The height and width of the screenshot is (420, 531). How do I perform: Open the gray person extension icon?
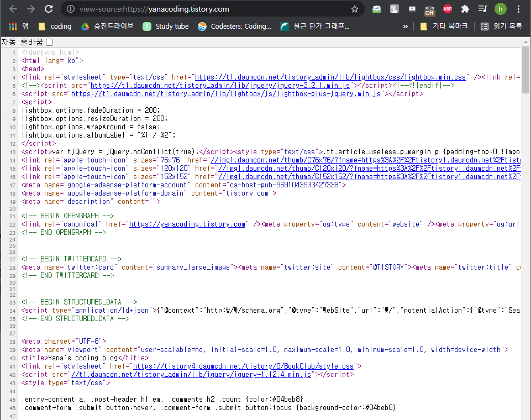coord(394,9)
